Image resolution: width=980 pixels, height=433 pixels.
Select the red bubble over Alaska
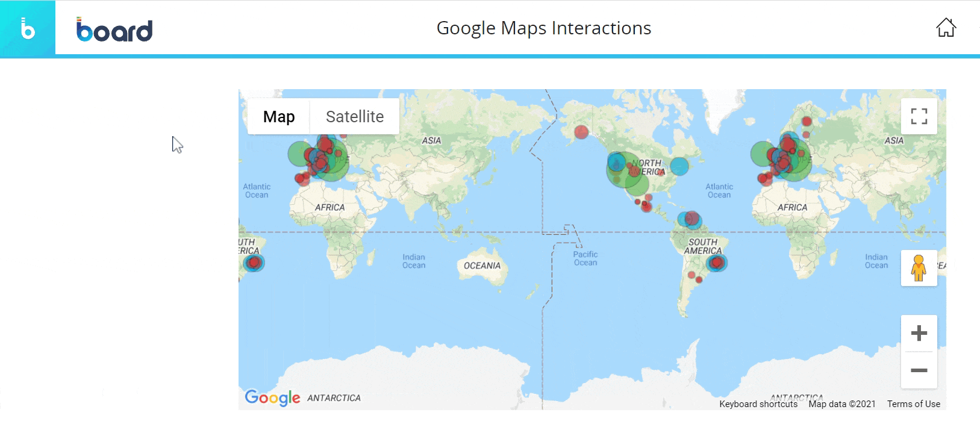581,132
